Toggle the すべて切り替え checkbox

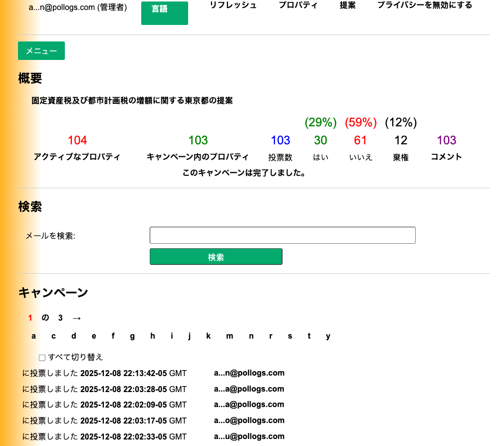[42, 357]
